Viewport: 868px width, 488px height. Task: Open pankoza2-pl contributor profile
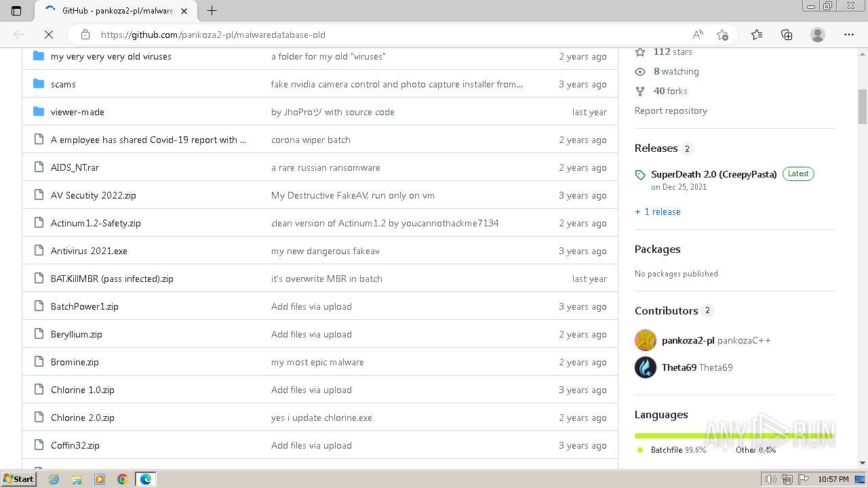[x=688, y=340]
